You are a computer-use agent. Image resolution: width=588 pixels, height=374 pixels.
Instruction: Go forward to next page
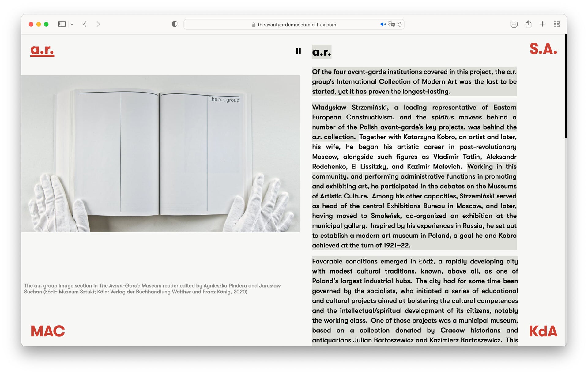click(98, 24)
